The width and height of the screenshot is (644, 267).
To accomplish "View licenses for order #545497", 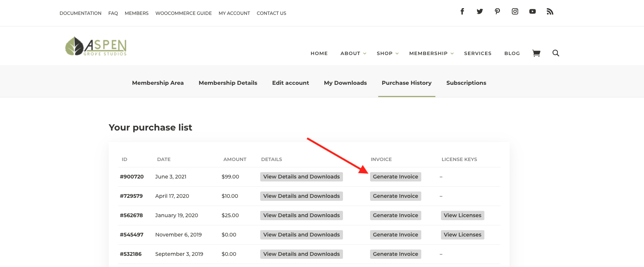I will click(462, 235).
